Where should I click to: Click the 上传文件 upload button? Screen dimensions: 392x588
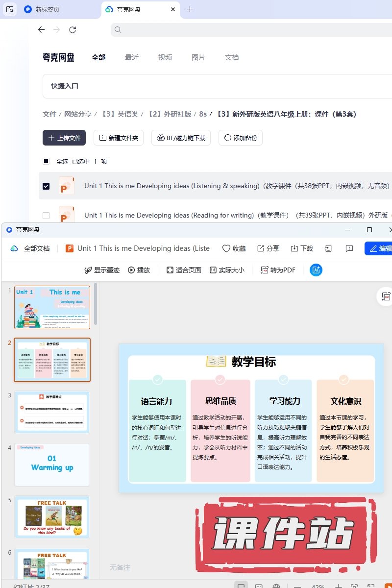(x=64, y=138)
